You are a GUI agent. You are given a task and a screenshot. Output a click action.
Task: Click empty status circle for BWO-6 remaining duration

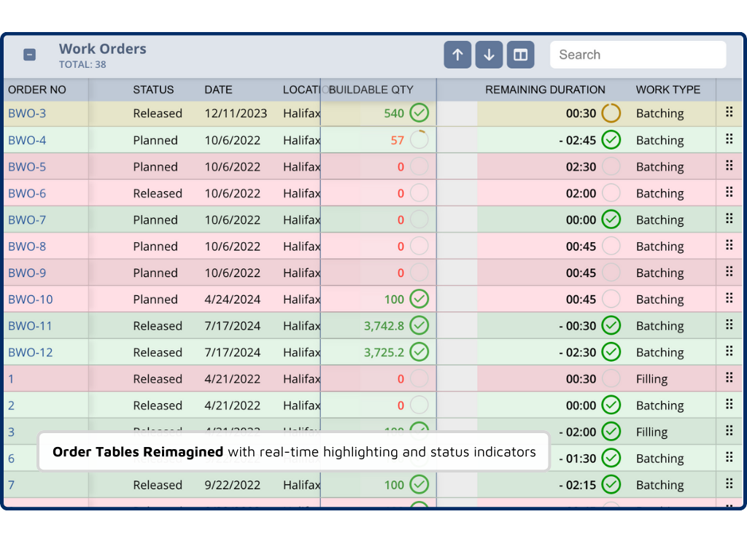click(611, 193)
